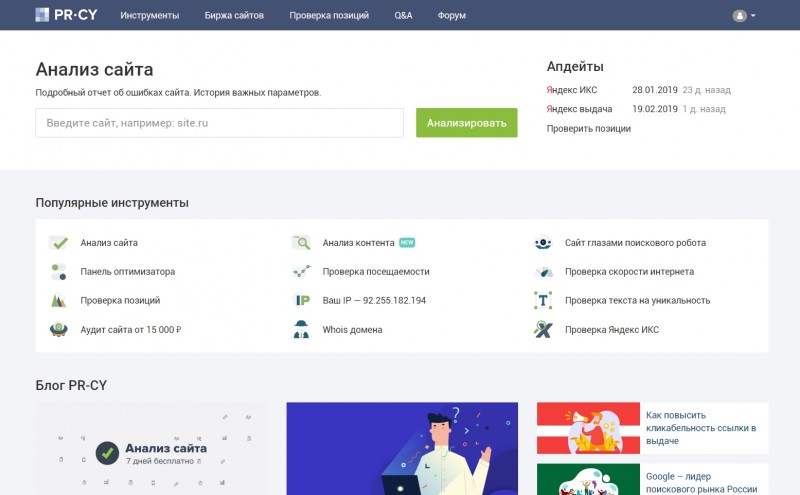Open the Анализ сайта 7 дней бесплатно card
Viewport: 800px width, 495px height.
(x=151, y=449)
